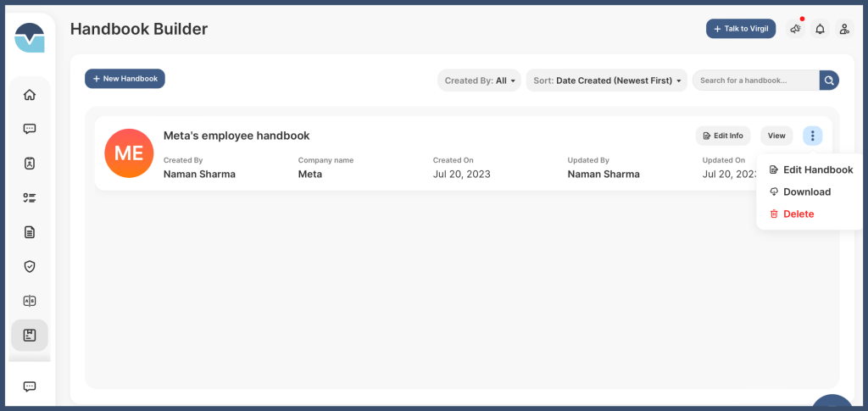Click the search magnifier button
The width and height of the screenshot is (868, 411).
pyautogui.click(x=829, y=81)
